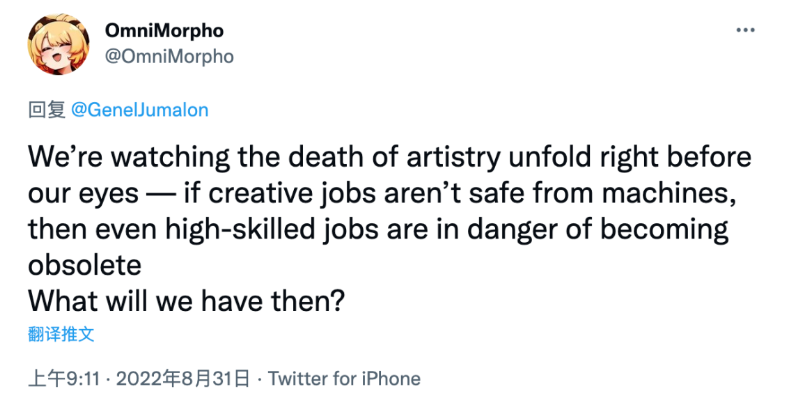Click the word "obsolete" in the tweet

pos(84,265)
